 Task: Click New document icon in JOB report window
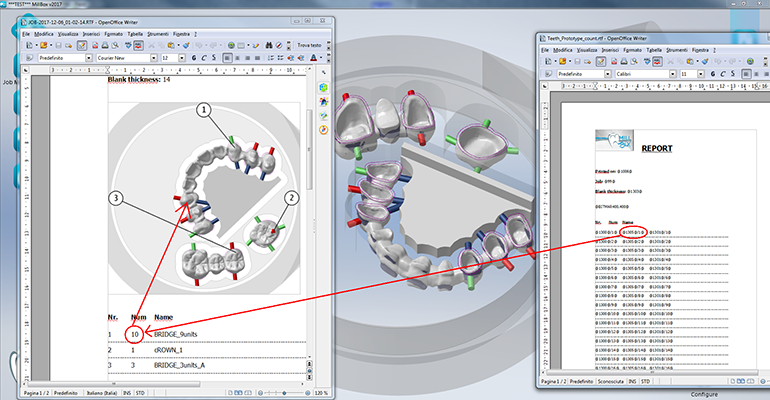(x=29, y=45)
